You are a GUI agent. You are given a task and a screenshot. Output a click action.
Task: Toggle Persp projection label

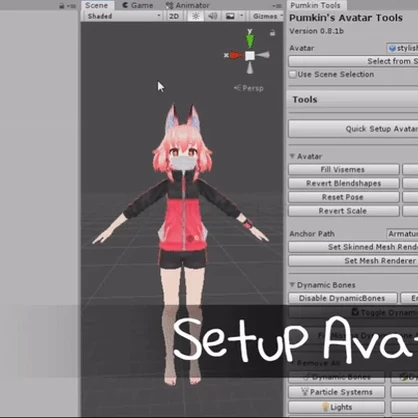pos(249,88)
